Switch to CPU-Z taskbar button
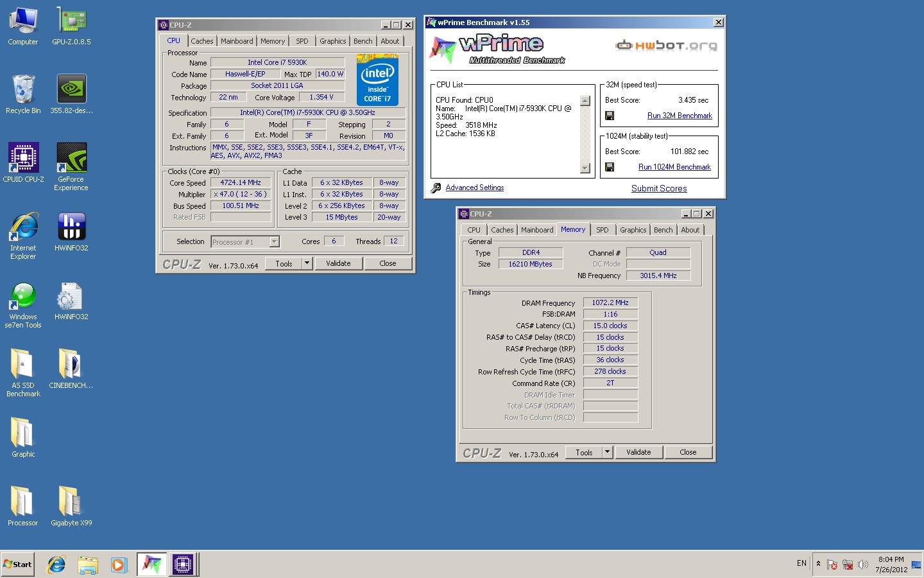The width and height of the screenshot is (924, 578). click(x=182, y=565)
